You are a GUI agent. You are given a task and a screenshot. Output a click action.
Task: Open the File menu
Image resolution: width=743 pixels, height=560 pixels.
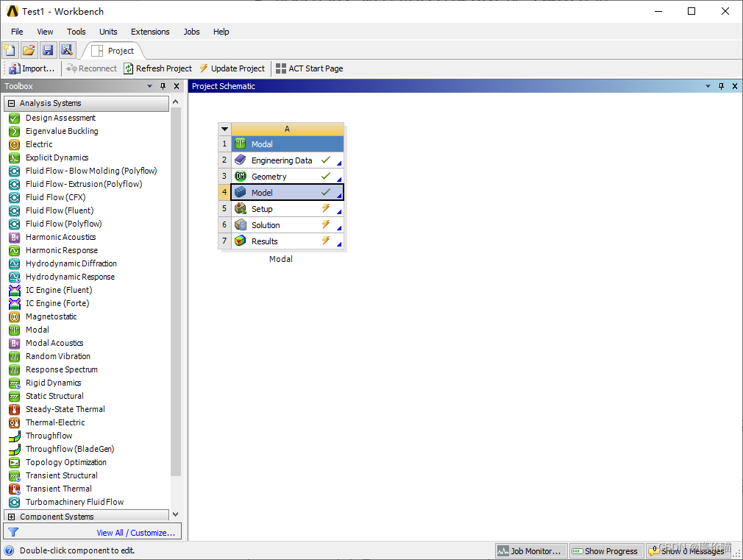(x=17, y=32)
